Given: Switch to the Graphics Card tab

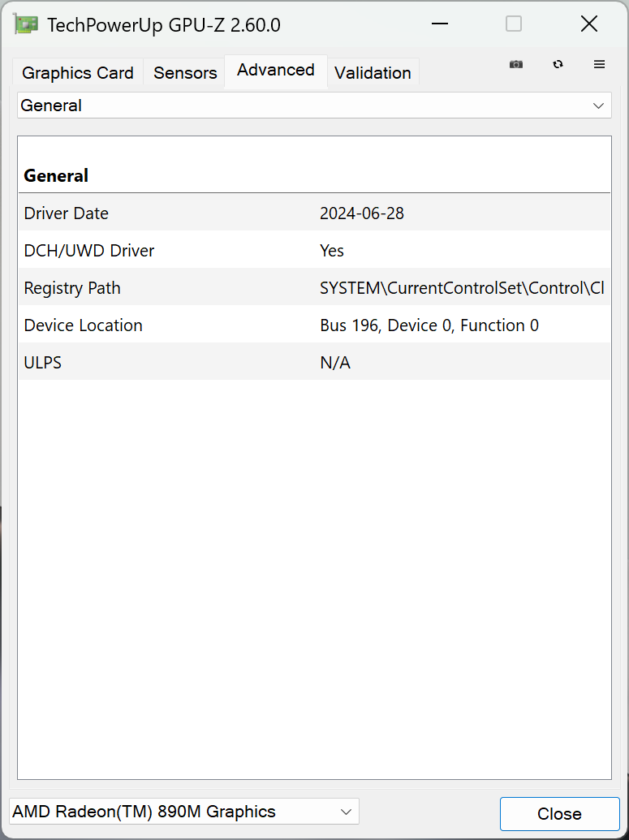Looking at the screenshot, I should (77, 73).
